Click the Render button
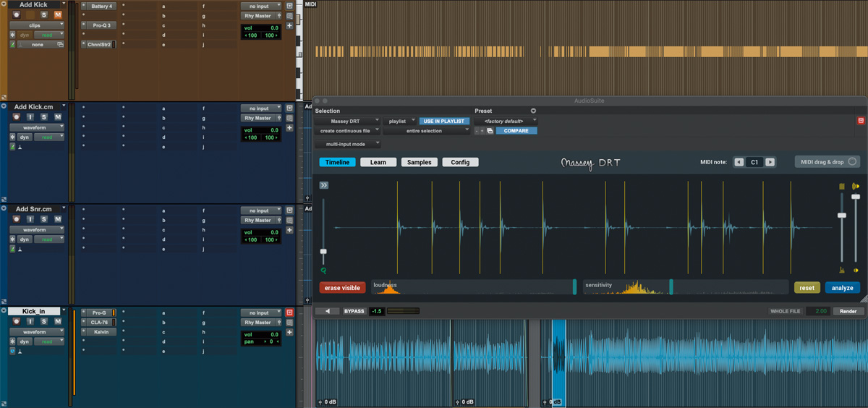The width and height of the screenshot is (868, 408). point(848,311)
